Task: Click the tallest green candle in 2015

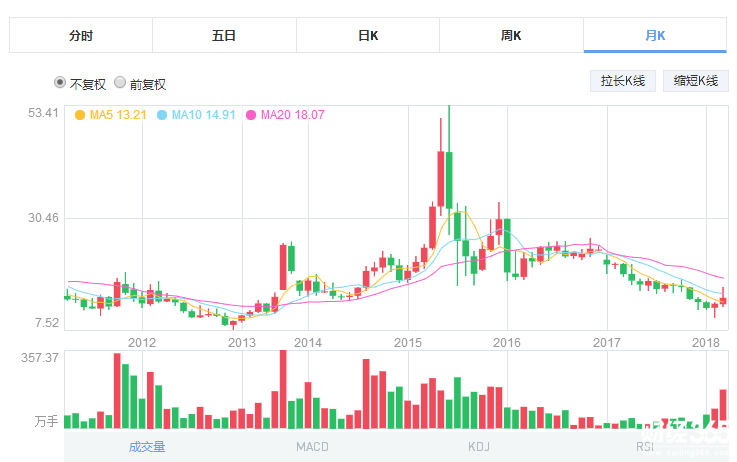Action: [x=449, y=180]
